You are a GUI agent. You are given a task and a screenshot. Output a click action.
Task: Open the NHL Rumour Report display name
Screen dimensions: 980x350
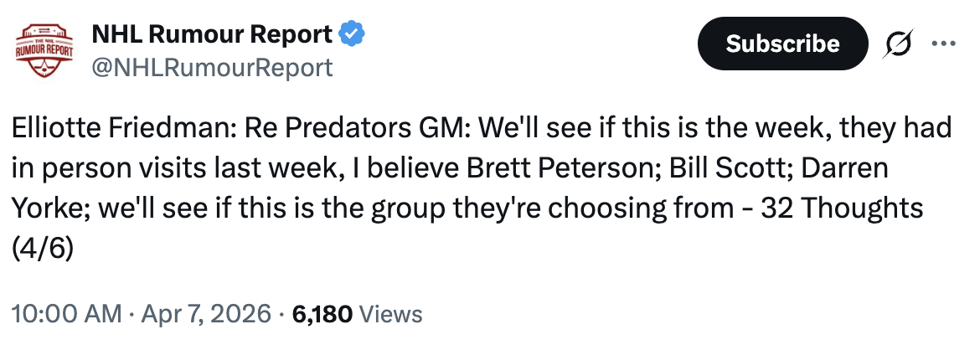pos(211,34)
